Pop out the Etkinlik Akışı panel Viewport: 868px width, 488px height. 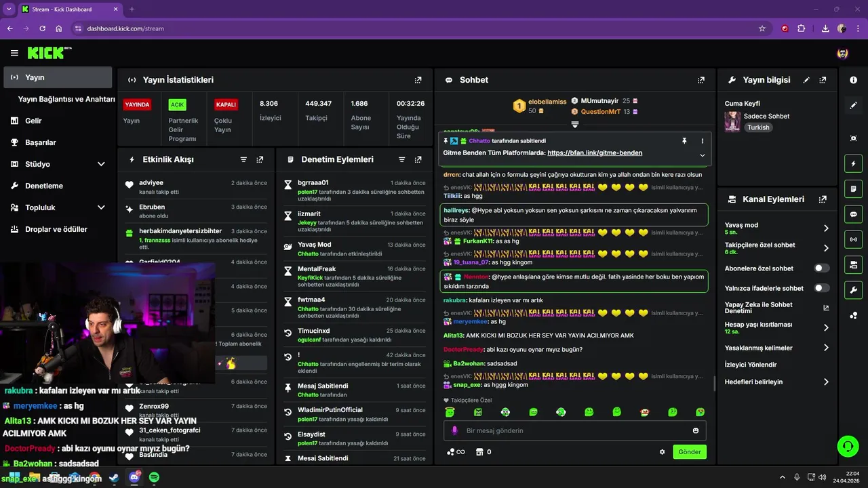coord(260,160)
